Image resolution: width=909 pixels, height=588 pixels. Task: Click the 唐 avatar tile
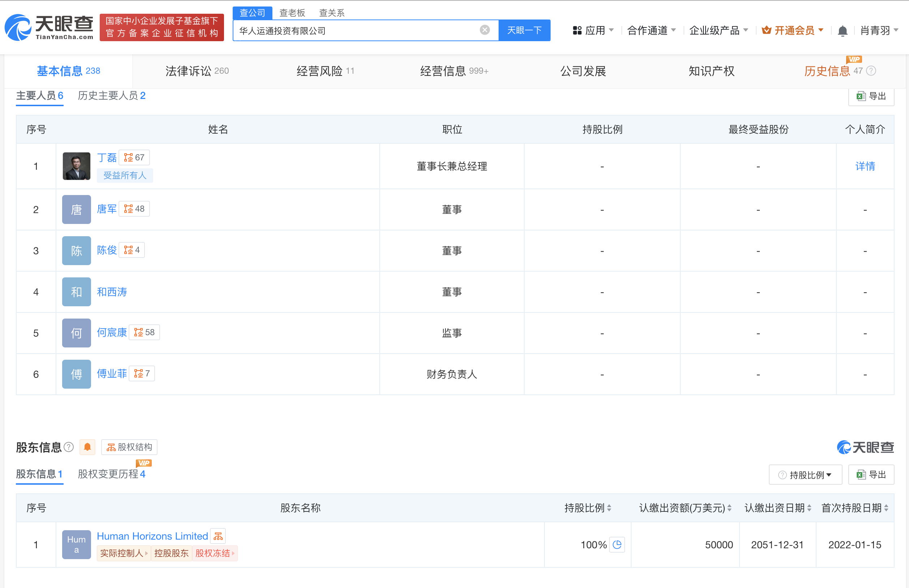point(76,209)
